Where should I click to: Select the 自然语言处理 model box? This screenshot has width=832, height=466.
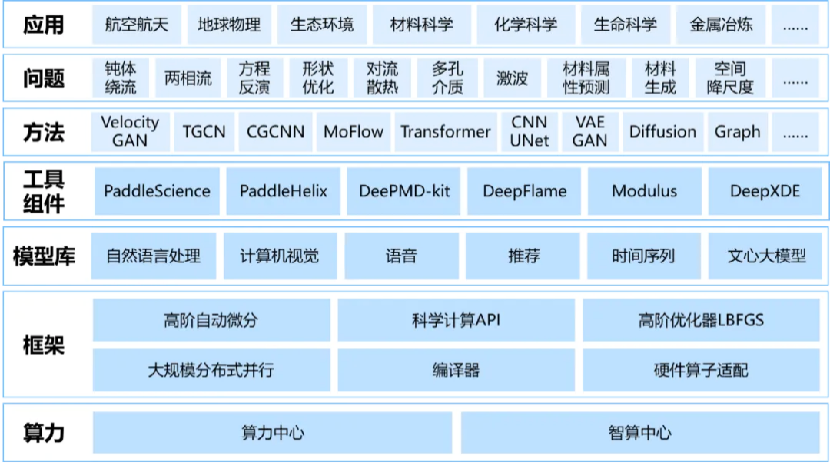[154, 256]
